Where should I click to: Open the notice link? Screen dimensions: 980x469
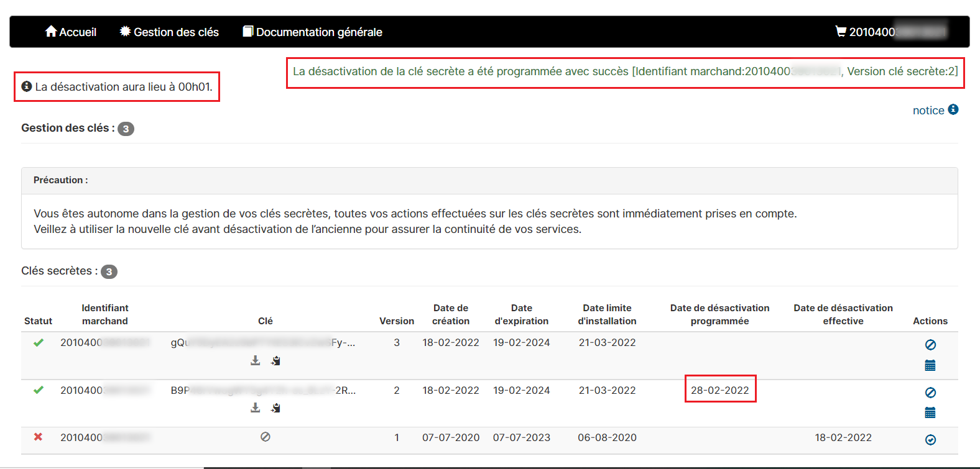[928, 110]
